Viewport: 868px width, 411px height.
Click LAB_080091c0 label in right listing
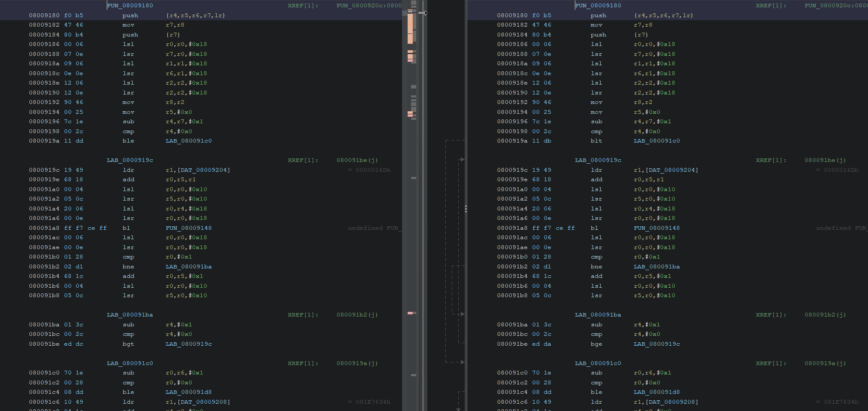coord(598,363)
